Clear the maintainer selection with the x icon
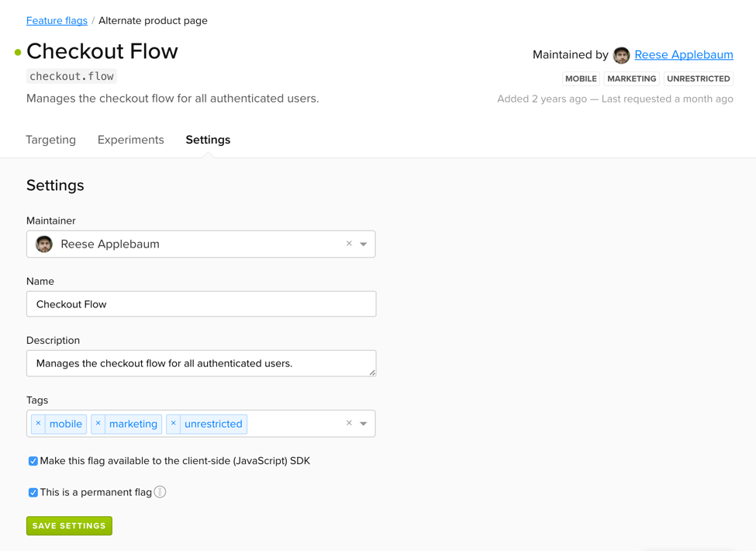This screenshot has height=551, width=756. 349,244
